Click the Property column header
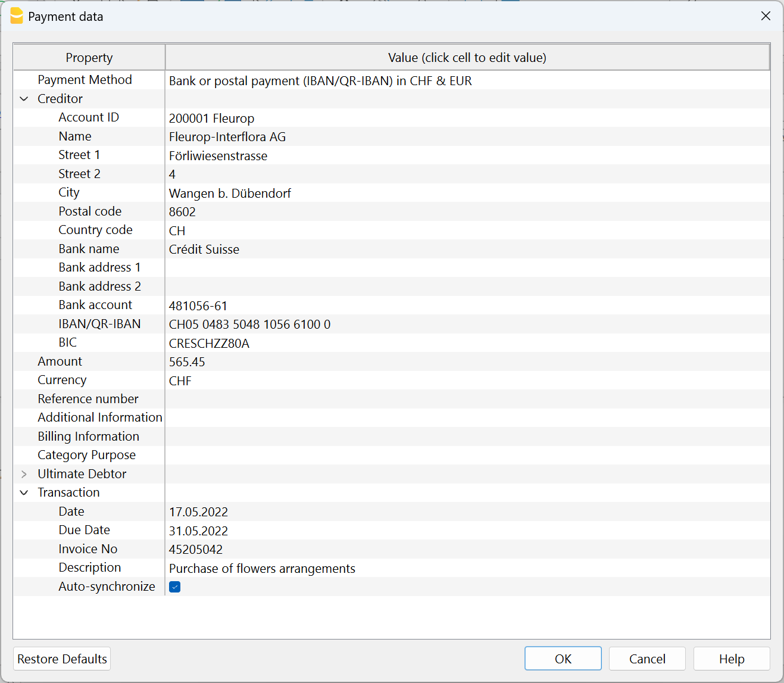Viewport: 784px width, 683px height. 89,57
